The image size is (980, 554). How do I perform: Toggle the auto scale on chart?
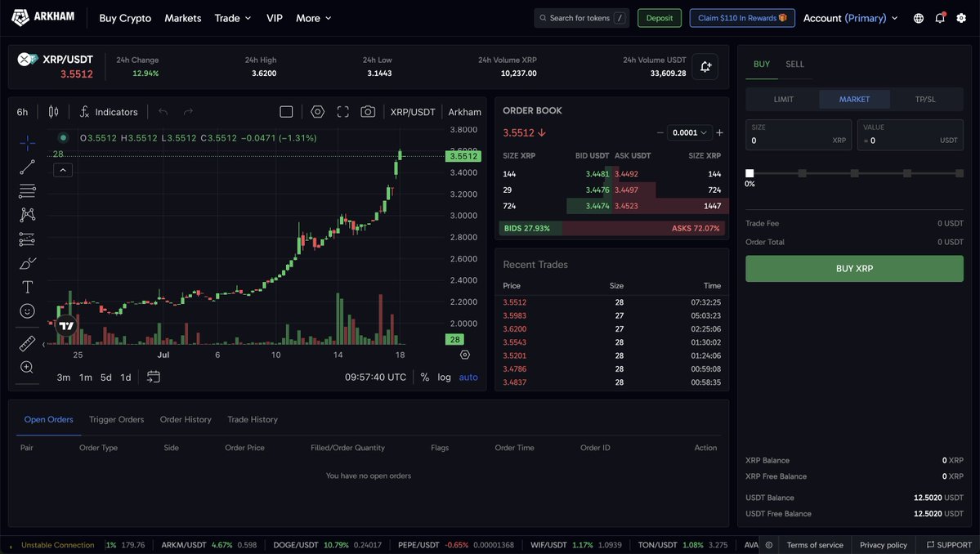point(468,378)
